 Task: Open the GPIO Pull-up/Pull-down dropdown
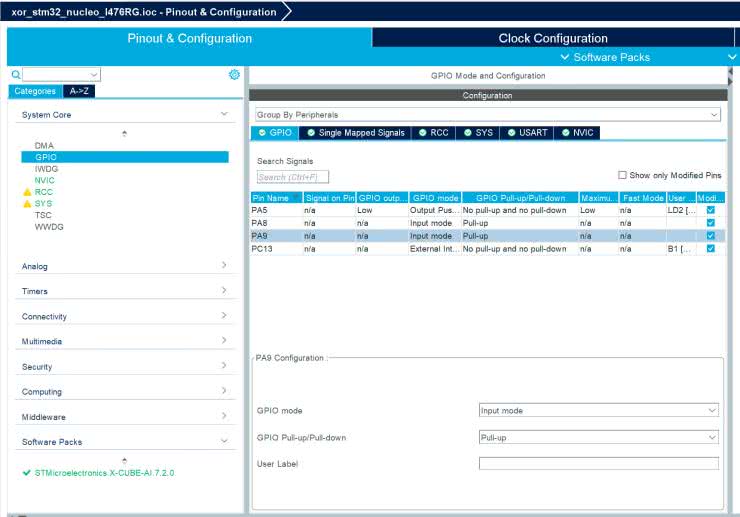[598, 438]
